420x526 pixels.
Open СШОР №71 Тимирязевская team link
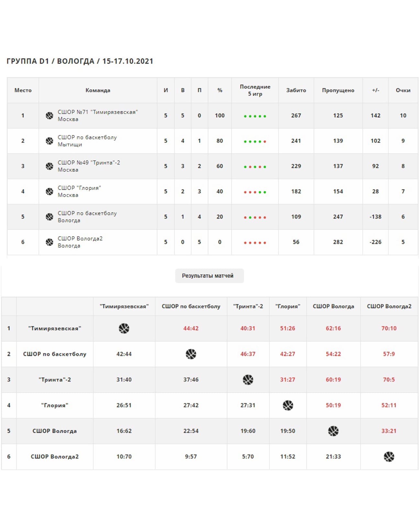click(x=98, y=116)
